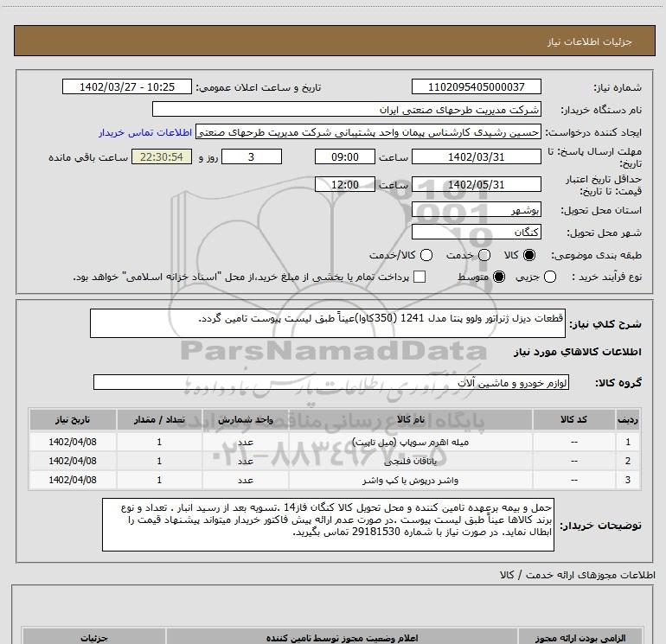Select the کالا/خدمت radio button

pos(426,255)
